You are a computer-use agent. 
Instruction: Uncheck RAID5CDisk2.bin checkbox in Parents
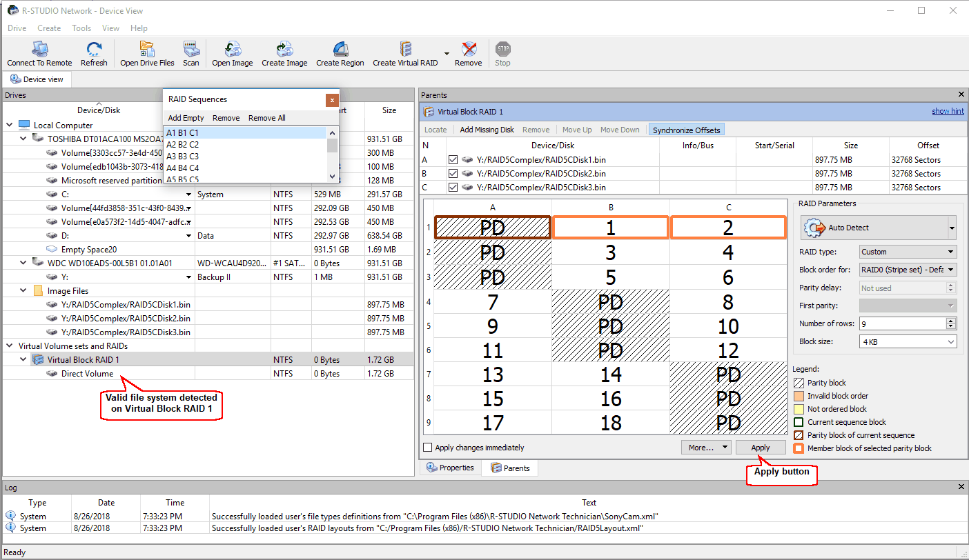(x=453, y=174)
